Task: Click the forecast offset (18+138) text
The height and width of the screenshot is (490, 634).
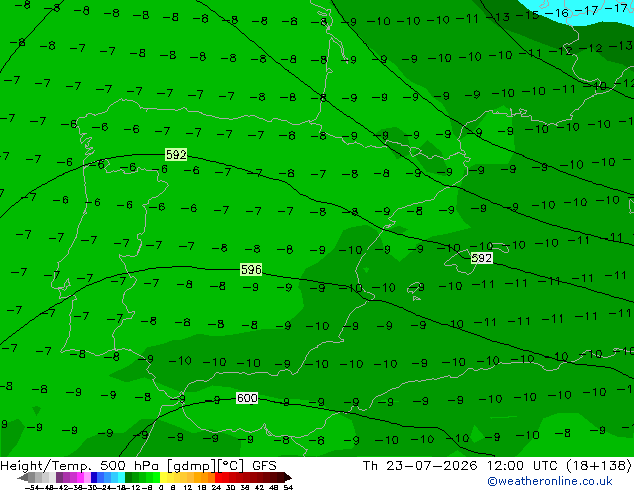Action: 596,465
